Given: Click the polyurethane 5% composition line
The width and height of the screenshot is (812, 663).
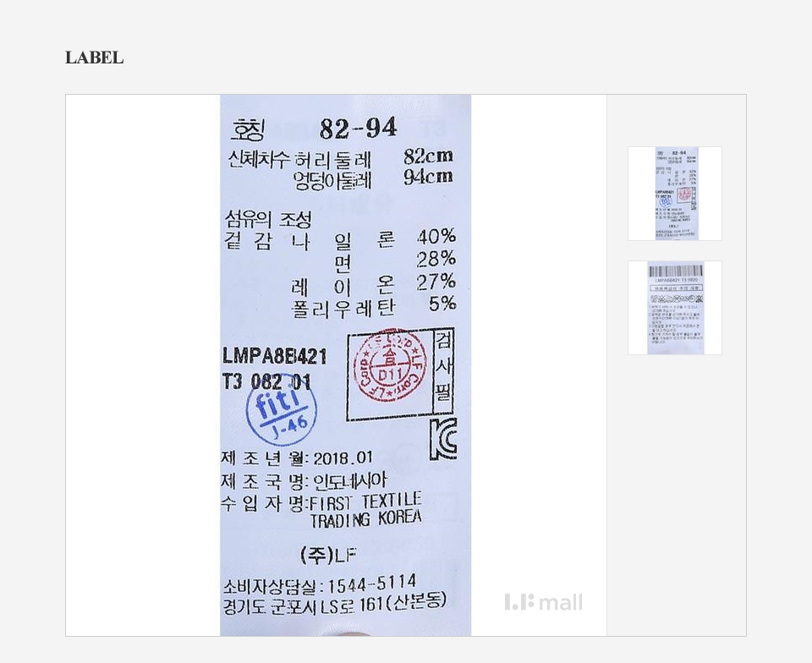Looking at the screenshot, I should (x=375, y=306).
